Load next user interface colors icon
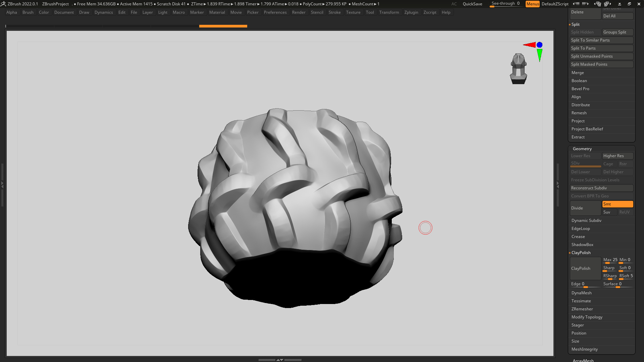This screenshot has height=362, width=644. (585, 4)
